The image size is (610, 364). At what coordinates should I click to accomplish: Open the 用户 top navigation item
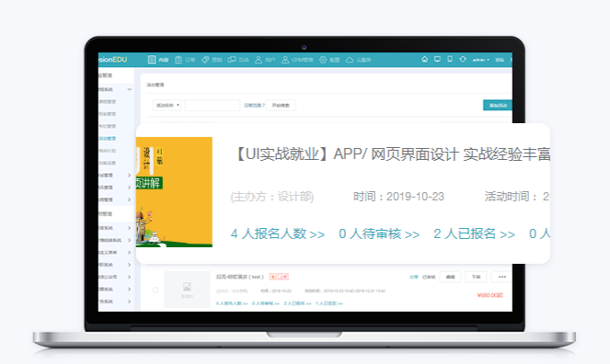click(265, 60)
